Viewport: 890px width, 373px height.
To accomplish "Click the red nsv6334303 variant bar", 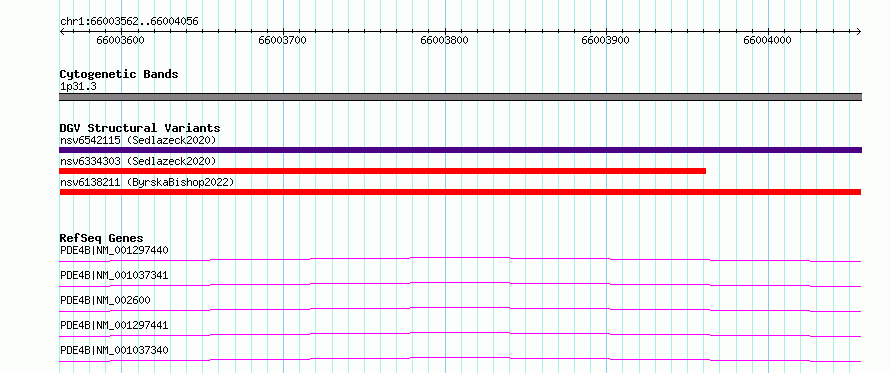I will pos(383,171).
